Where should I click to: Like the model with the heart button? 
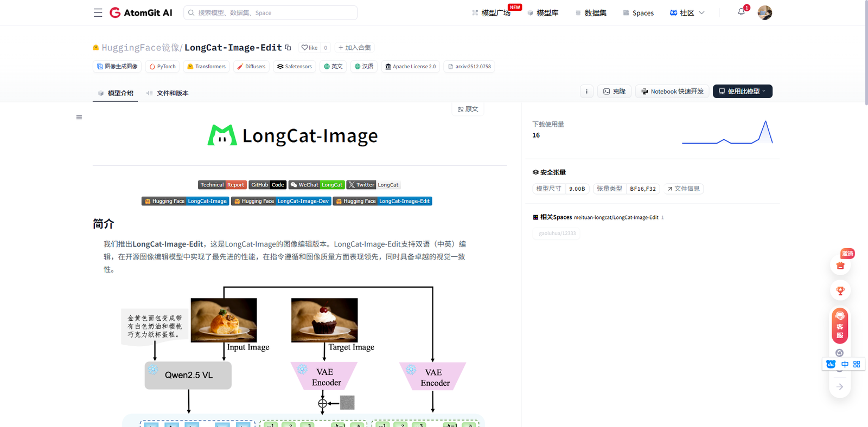pyautogui.click(x=310, y=48)
